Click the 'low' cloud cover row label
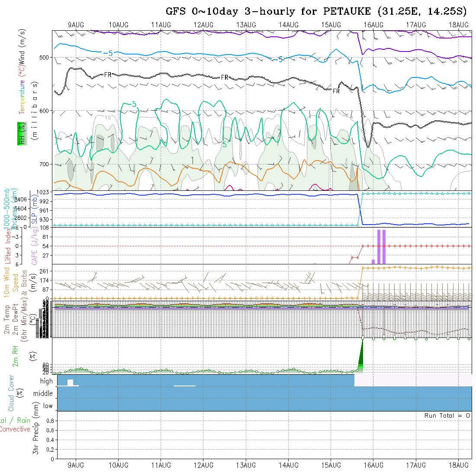 (48, 406)
